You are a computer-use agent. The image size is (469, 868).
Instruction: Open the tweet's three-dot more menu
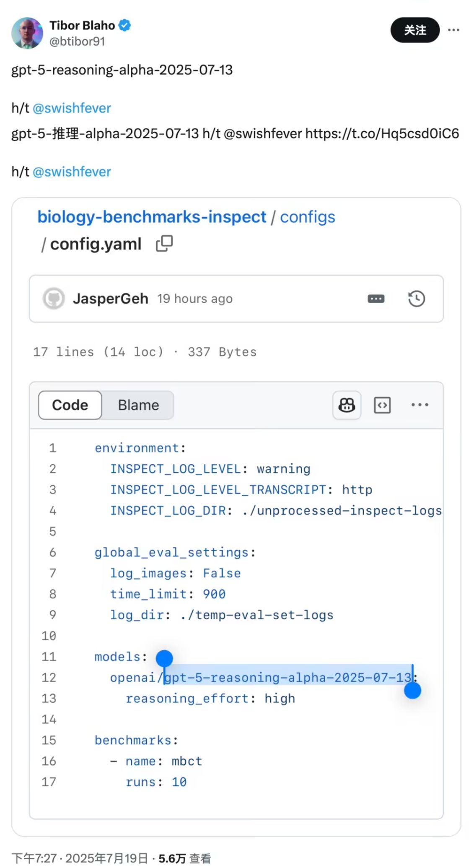pyautogui.click(x=453, y=30)
